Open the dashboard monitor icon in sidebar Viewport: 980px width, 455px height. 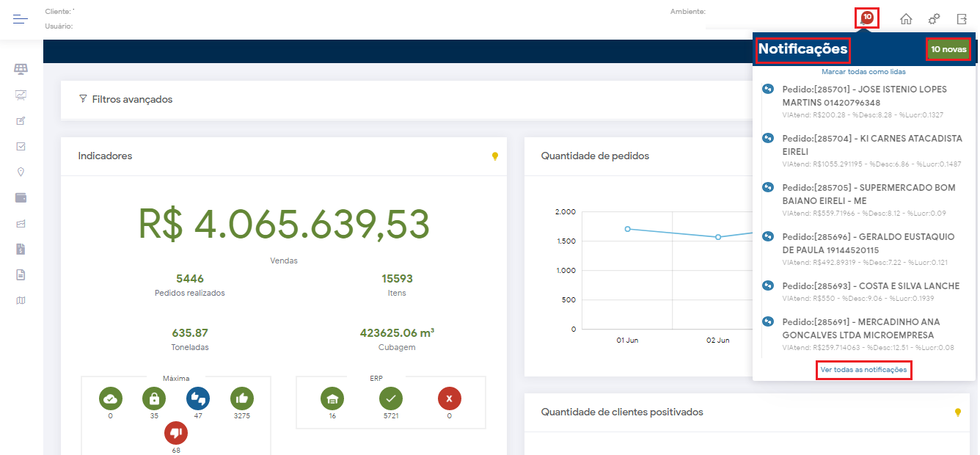tap(21, 95)
